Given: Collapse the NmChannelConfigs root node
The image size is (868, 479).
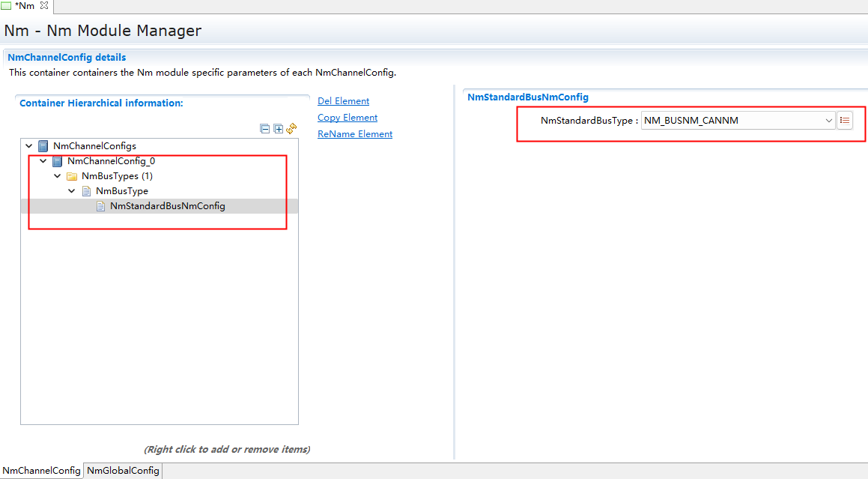Looking at the screenshot, I should coord(29,146).
